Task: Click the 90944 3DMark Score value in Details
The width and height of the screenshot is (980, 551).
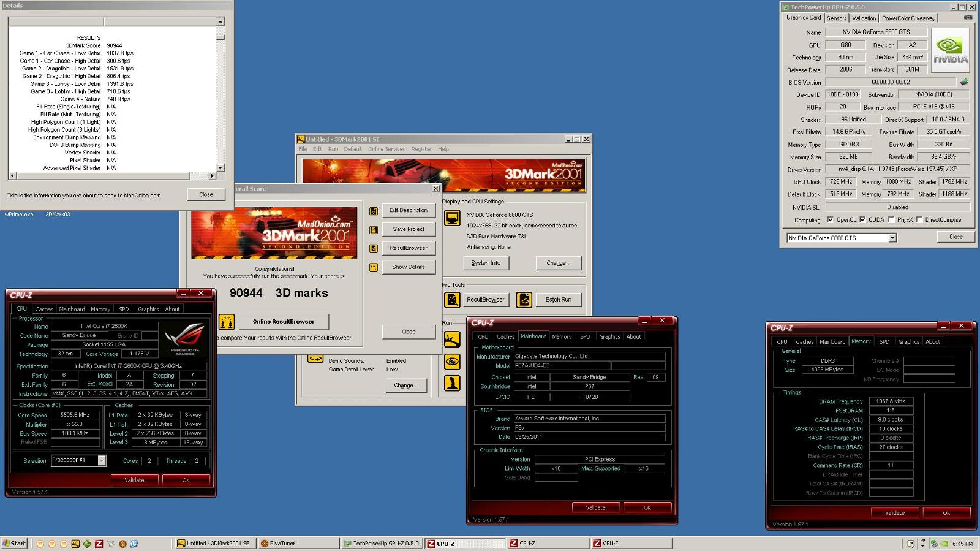Action: point(114,45)
